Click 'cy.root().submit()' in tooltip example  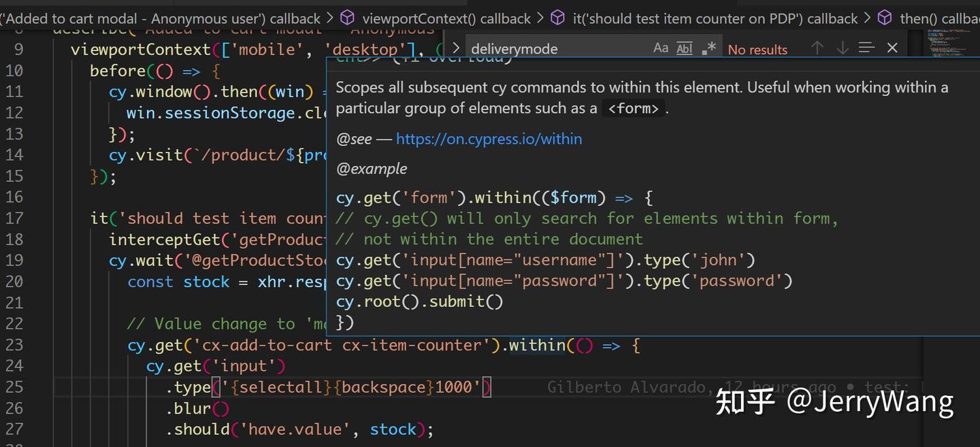click(x=420, y=301)
